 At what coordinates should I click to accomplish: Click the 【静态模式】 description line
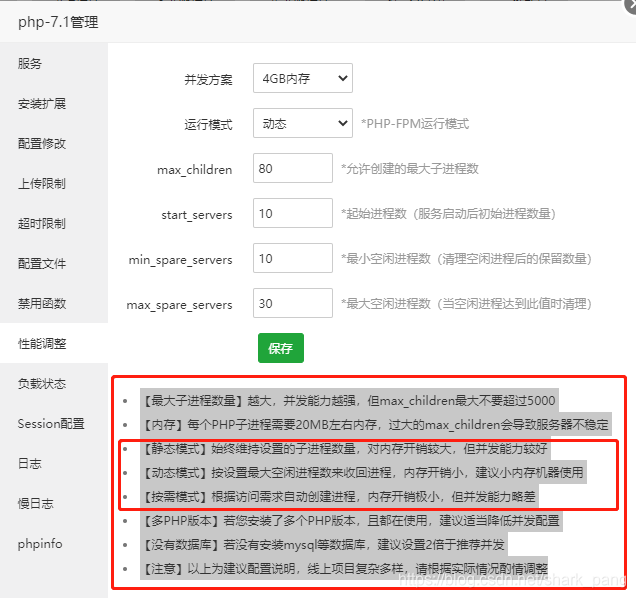point(346,448)
